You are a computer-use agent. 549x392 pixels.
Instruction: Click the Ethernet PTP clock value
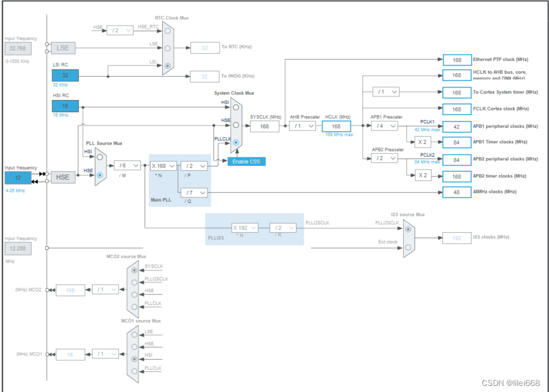tap(457, 60)
